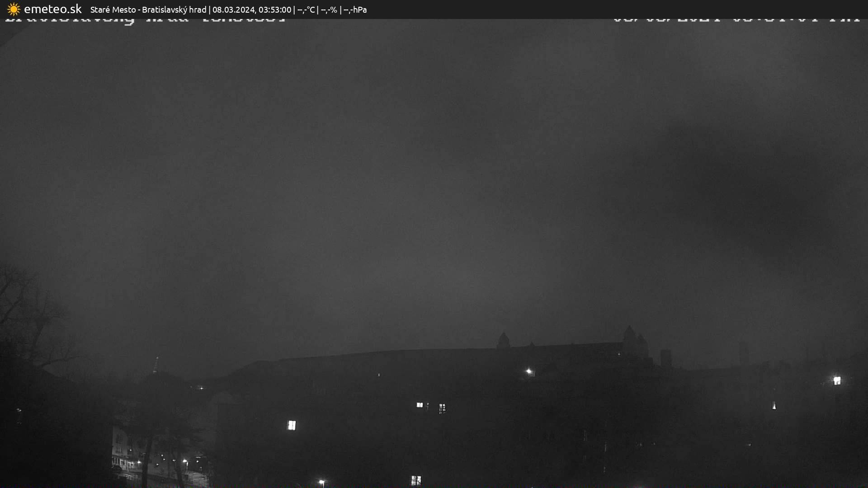Click the street lamp at bottom center

(x=321, y=482)
